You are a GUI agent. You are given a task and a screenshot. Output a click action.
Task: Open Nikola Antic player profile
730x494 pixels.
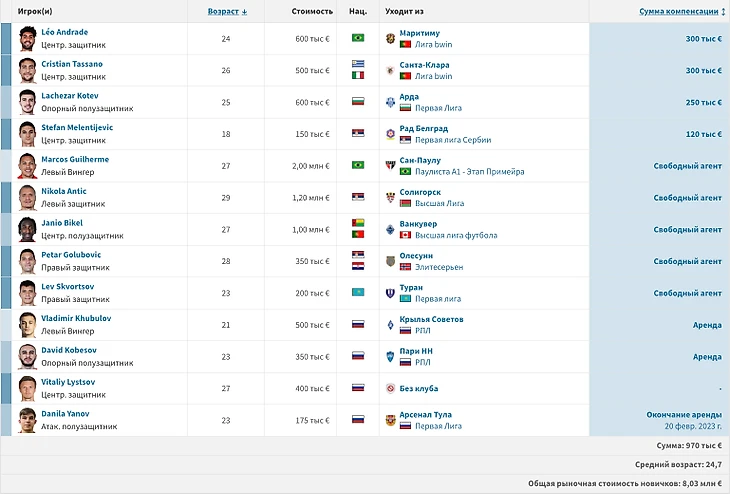(x=64, y=191)
